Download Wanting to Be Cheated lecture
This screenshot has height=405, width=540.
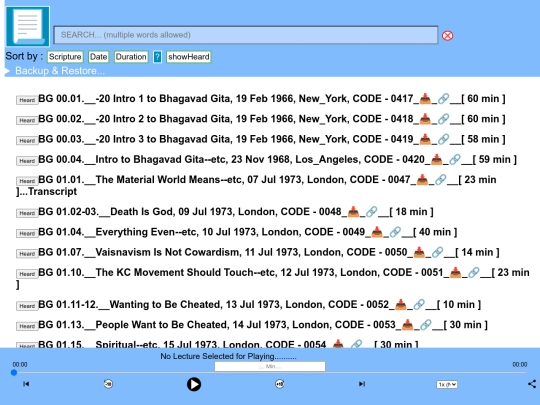point(401,304)
